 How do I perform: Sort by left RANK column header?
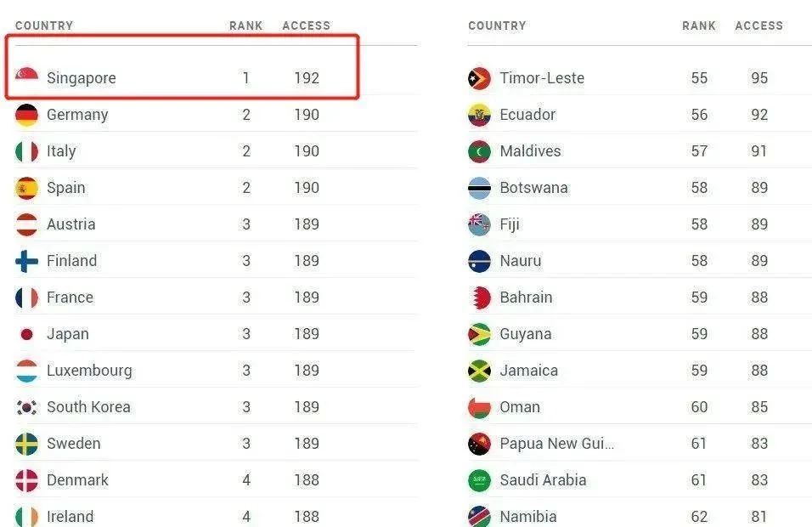(246, 25)
